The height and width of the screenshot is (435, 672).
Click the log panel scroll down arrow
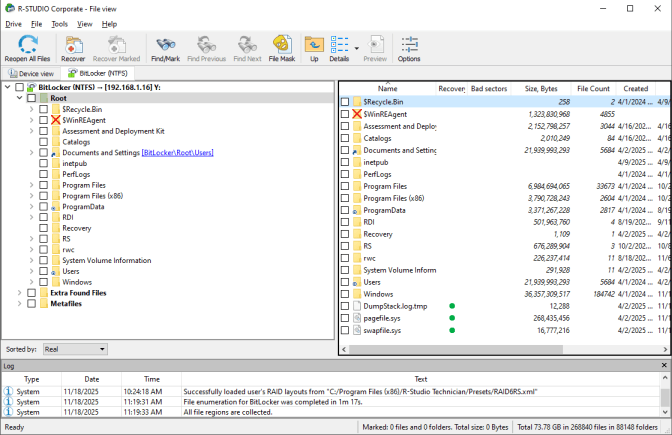point(665,412)
